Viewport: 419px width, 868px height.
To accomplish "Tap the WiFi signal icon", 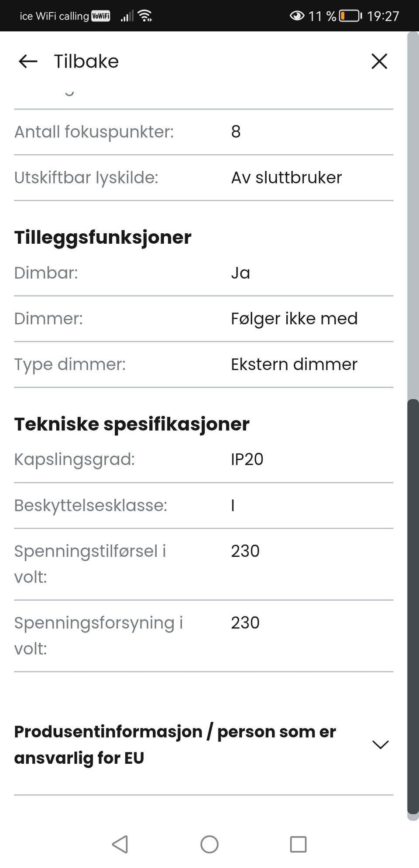I will point(145,16).
